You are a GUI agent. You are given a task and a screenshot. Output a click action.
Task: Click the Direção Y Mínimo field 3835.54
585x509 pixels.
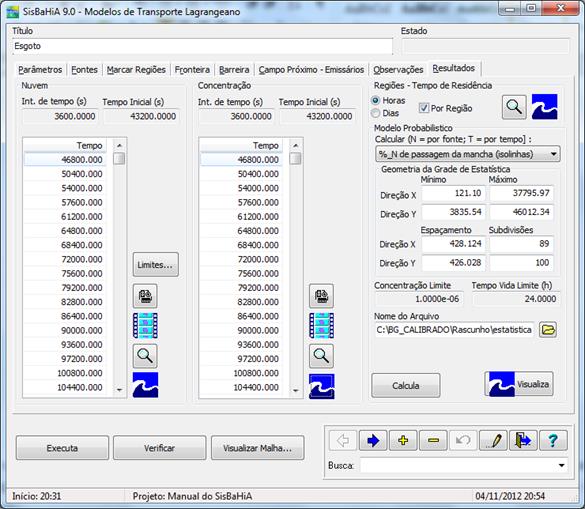(x=454, y=212)
